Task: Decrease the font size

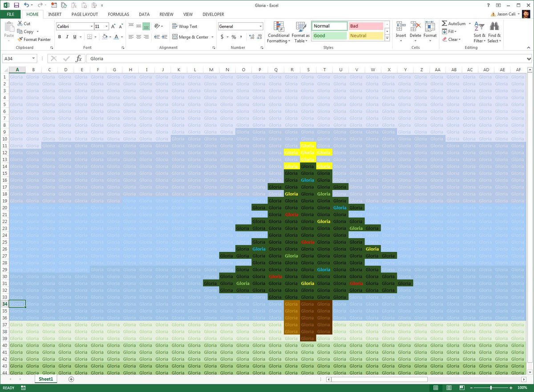Action: [121, 26]
